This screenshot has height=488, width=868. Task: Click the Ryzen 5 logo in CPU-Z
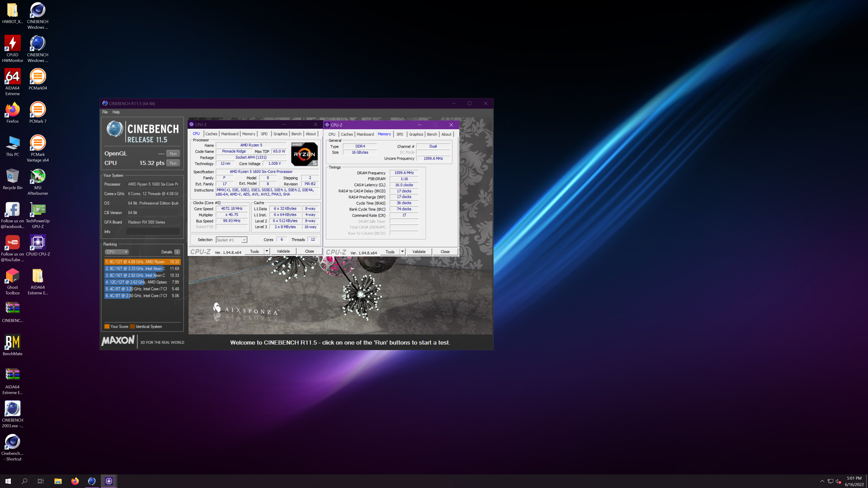click(304, 154)
